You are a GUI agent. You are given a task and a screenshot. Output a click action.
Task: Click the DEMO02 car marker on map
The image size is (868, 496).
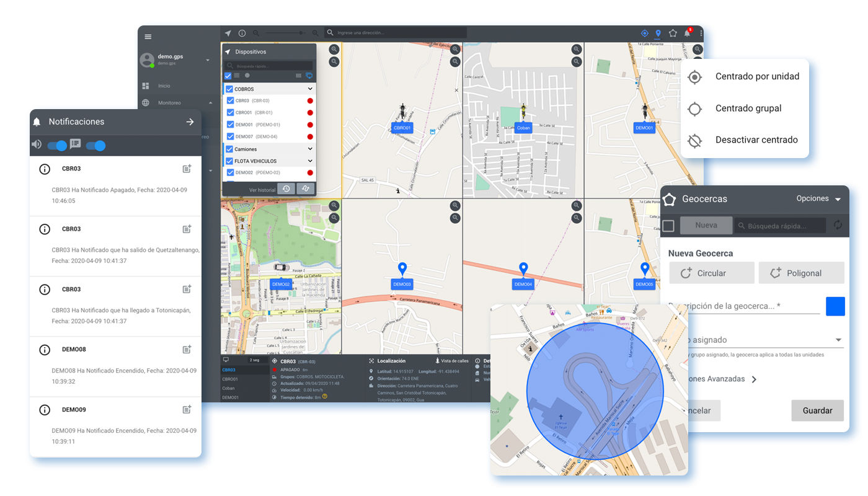(x=281, y=267)
